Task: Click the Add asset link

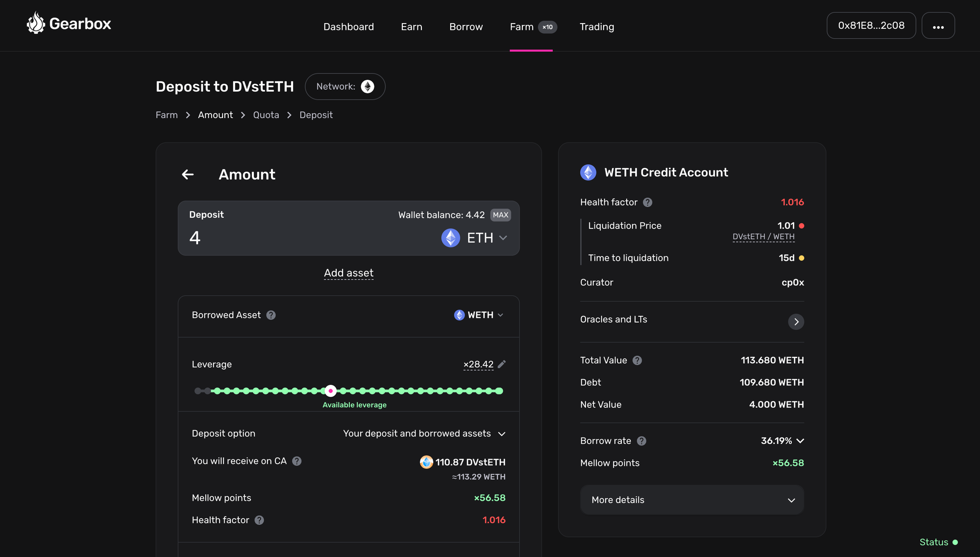Action: tap(348, 273)
